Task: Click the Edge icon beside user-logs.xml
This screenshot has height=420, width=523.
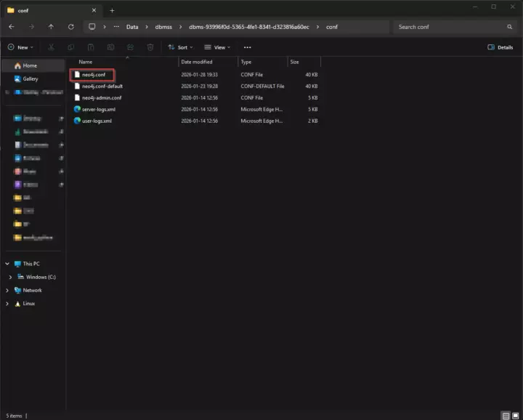Action: point(77,121)
